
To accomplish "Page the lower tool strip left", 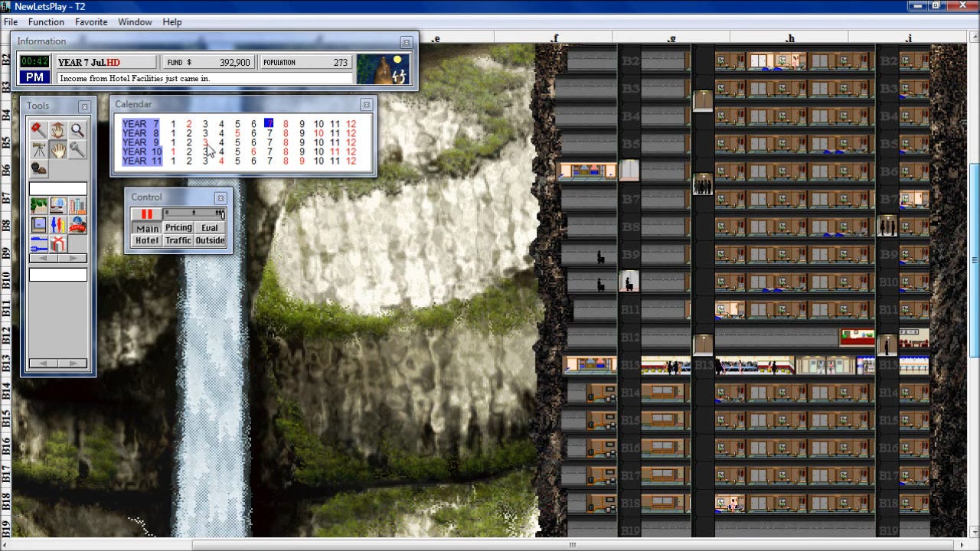I will coord(44,363).
